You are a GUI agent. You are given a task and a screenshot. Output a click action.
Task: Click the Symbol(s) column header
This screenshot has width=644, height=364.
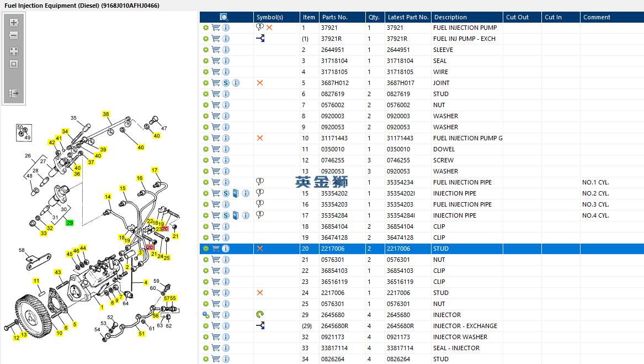point(277,17)
